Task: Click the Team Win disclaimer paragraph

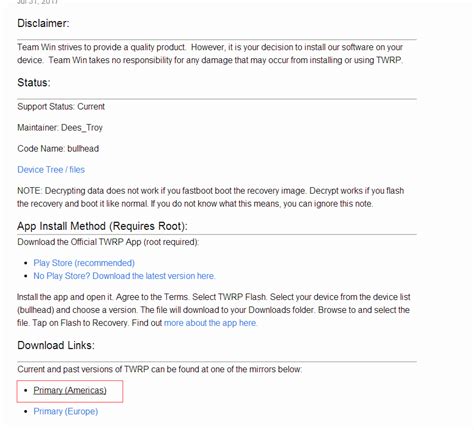Action: point(210,54)
